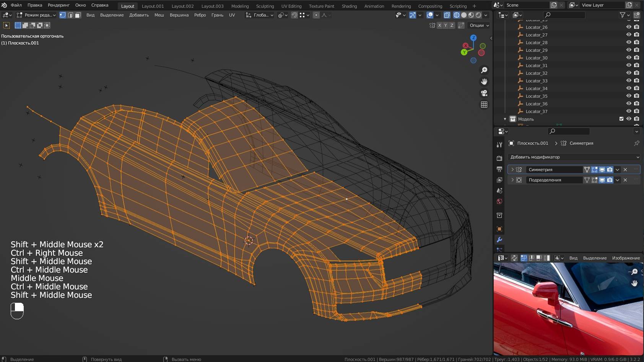Click the pan view hand gizmo
The height and width of the screenshot is (362, 644).
point(484,82)
